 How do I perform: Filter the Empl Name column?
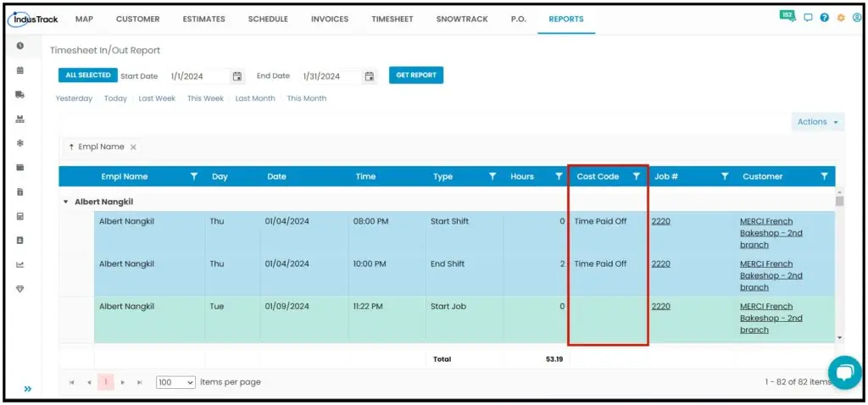click(x=194, y=176)
